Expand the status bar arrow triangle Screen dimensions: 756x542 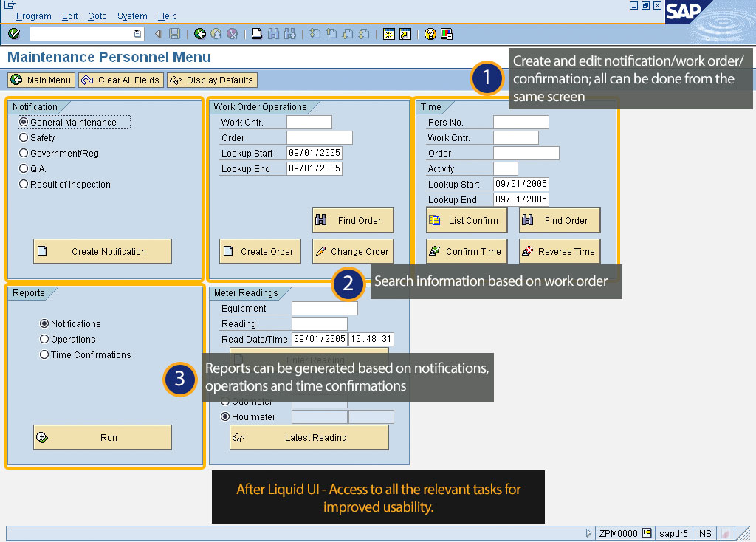click(588, 533)
